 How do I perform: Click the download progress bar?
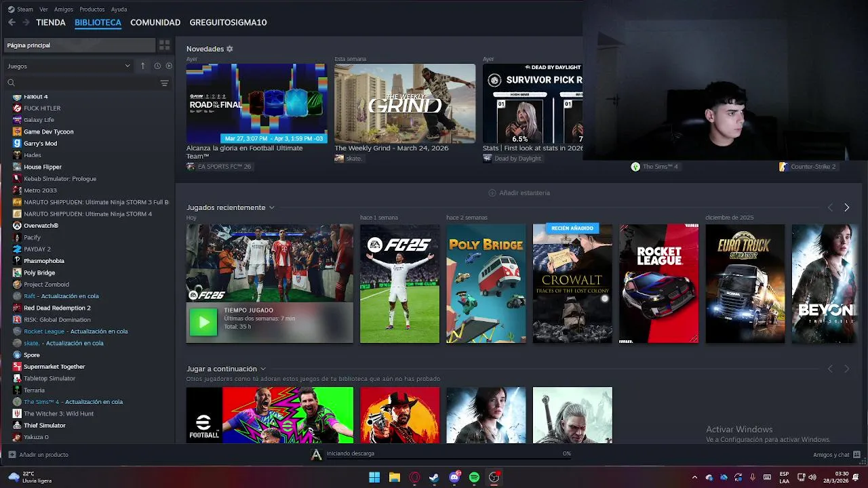(x=448, y=458)
